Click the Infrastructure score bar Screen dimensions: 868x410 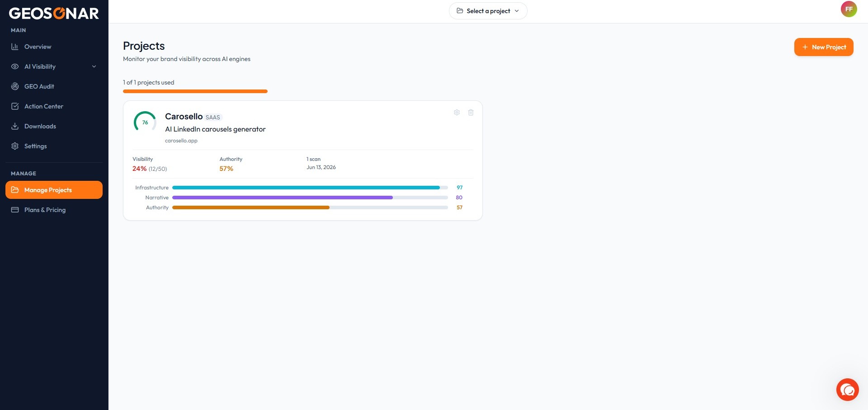coord(310,188)
